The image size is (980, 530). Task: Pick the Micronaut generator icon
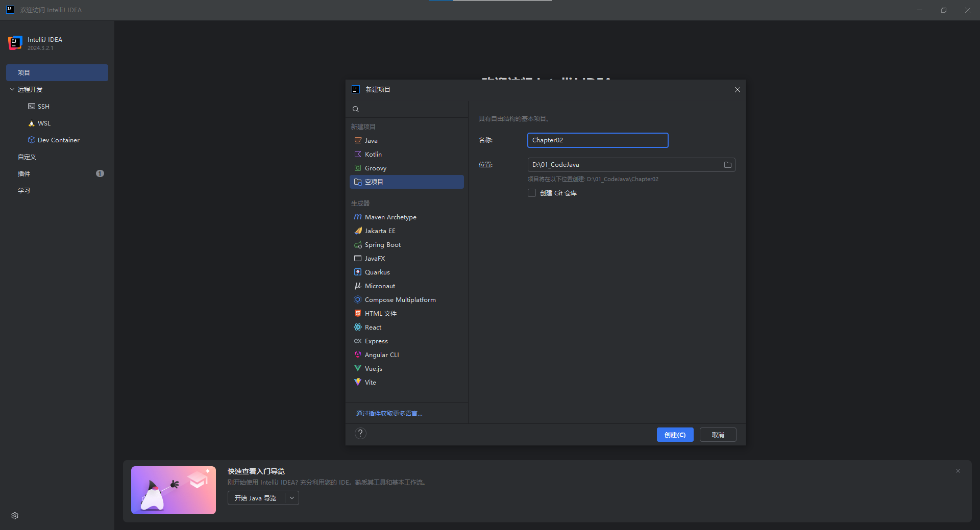pyautogui.click(x=358, y=286)
